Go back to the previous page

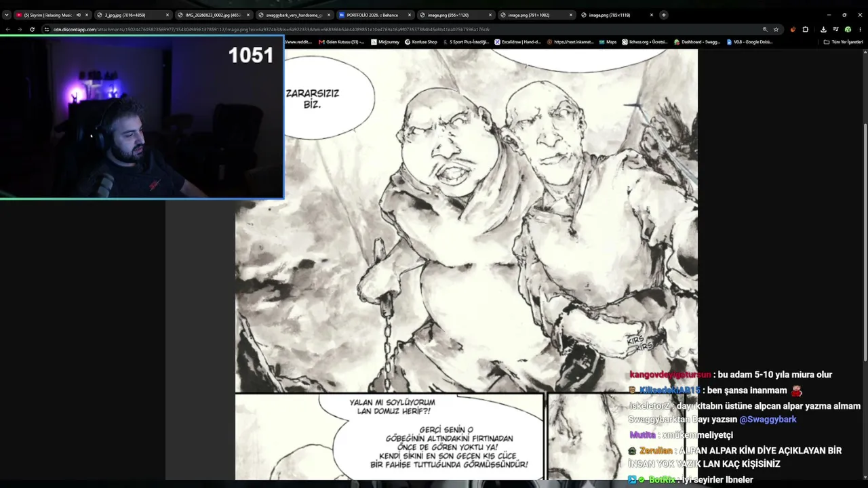pyautogui.click(x=7, y=29)
